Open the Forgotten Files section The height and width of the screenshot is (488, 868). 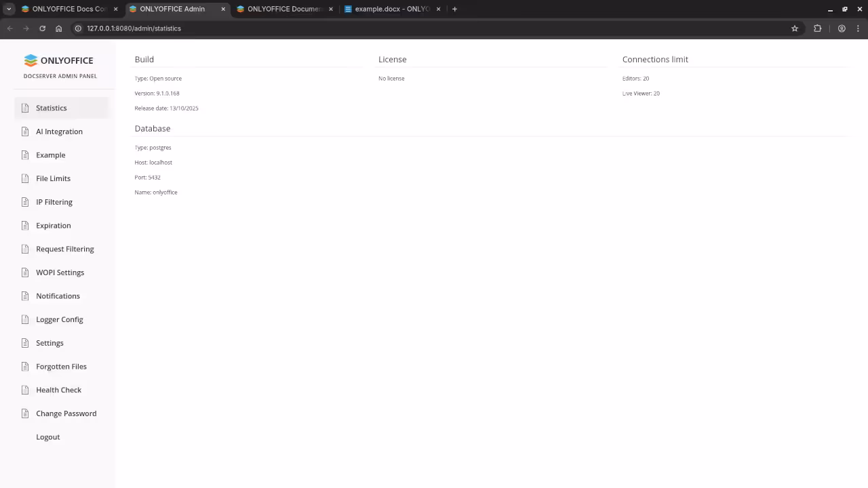click(x=61, y=366)
